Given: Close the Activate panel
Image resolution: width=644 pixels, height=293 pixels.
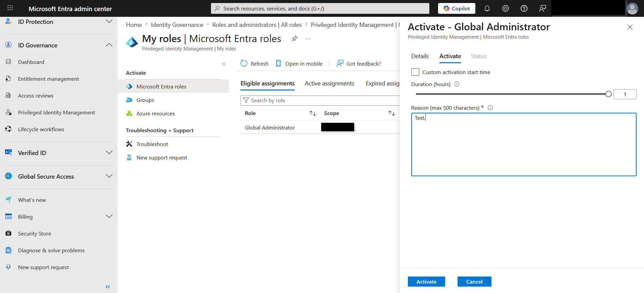Looking at the screenshot, I should pos(630,27).
